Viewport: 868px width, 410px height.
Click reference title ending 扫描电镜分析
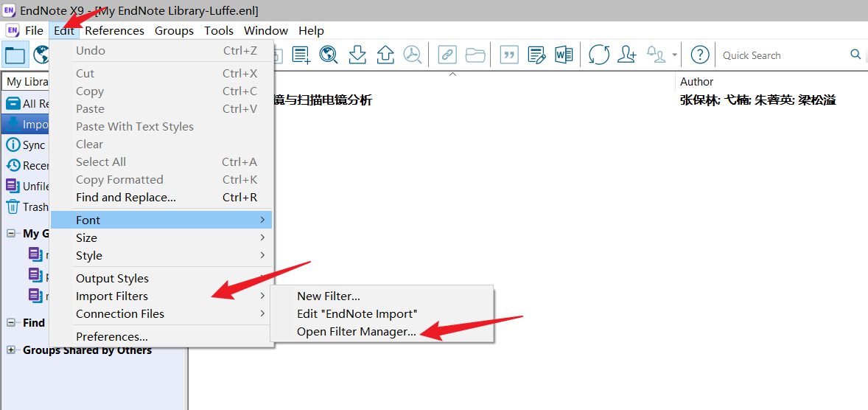click(x=323, y=100)
